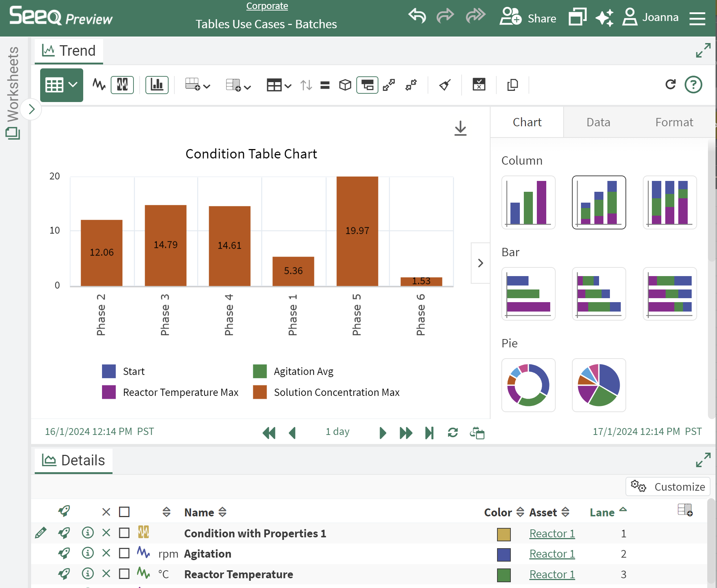This screenshot has width=717, height=588.
Task: Open Reactor 1 link in Agitation row
Action: (x=552, y=554)
